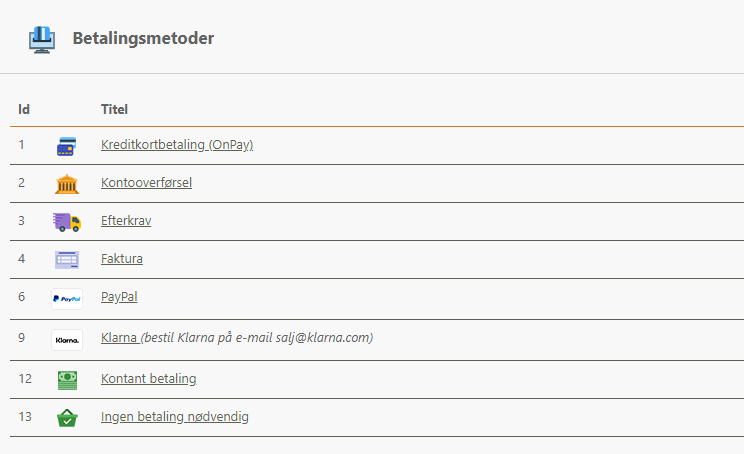
Task: Click the PayPal logo icon
Action: pos(67,299)
